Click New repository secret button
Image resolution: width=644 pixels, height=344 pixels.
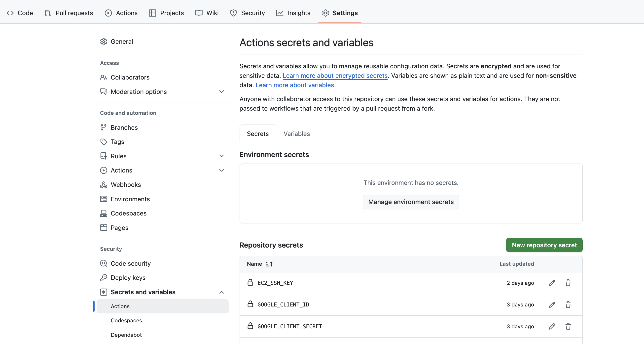[544, 245]
